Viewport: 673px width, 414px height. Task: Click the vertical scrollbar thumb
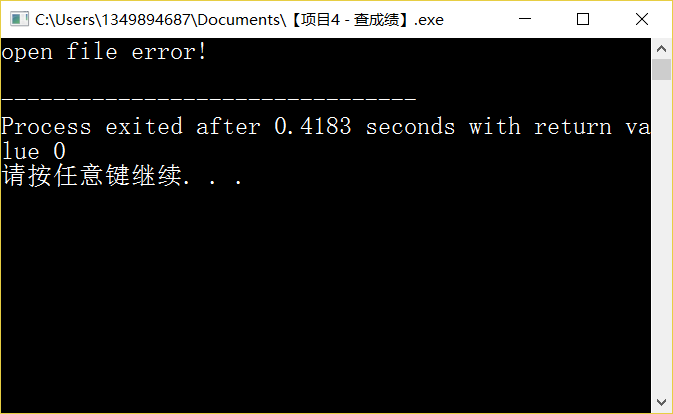click(x=661, y=70)
